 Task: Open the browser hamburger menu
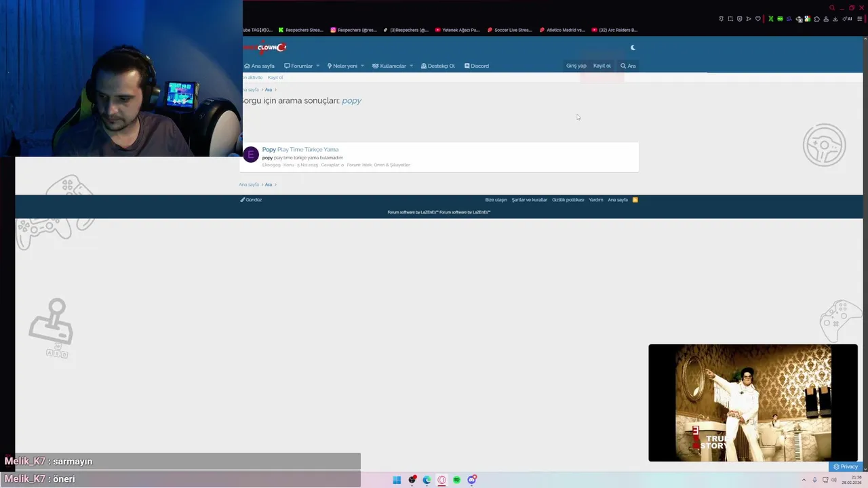pyautogui.click(x=859, y=19)
